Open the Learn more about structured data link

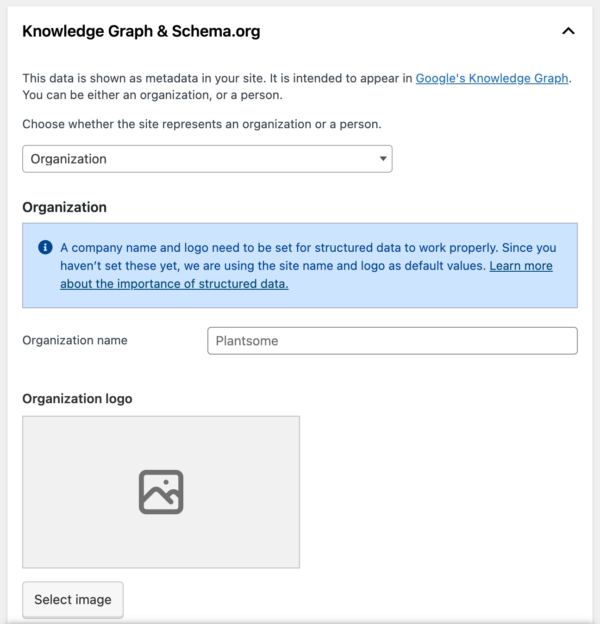[306, 275]
